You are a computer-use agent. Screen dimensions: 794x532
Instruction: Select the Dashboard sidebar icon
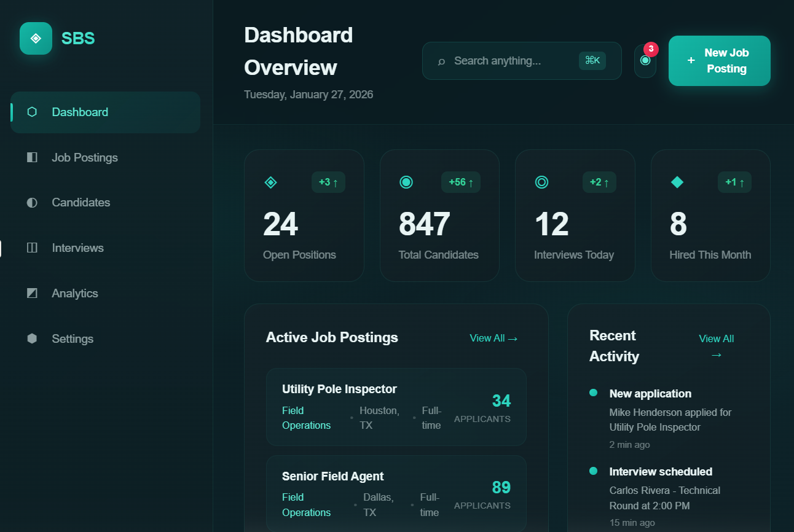tap(31, 112)
